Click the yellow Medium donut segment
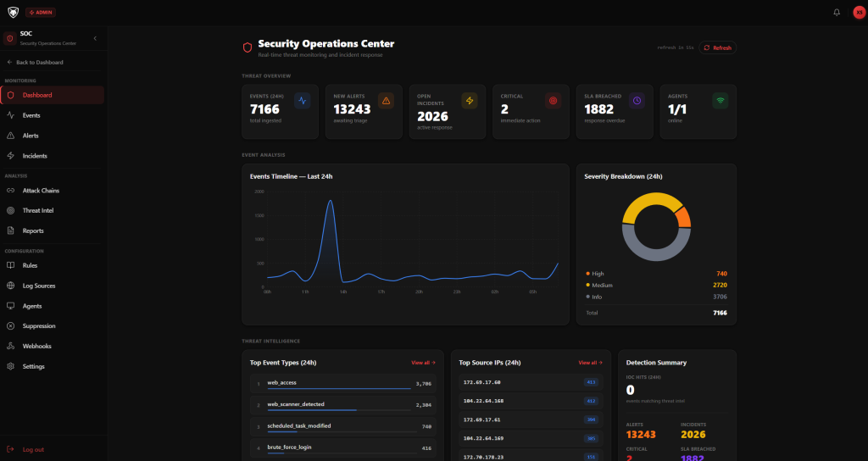868x461 pixels. coord(648,203)
